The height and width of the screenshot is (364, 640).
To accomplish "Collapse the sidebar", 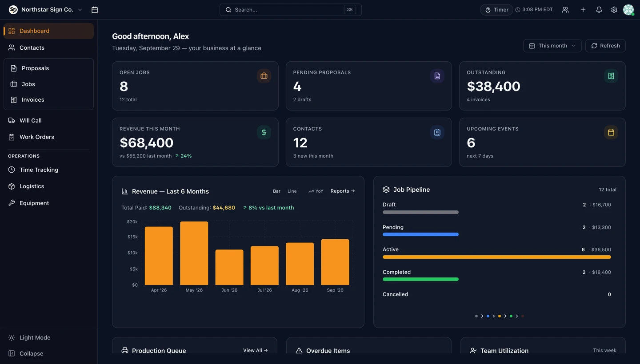I will click(48, 354).
